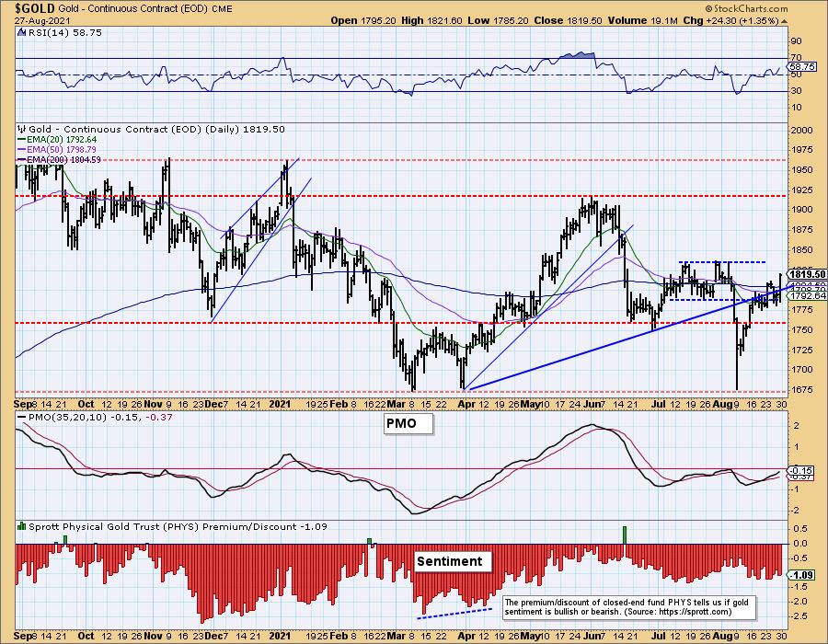Click the green EMA(20) line swatch
This screenshot has width=828, height=644.
click(21, 140)
